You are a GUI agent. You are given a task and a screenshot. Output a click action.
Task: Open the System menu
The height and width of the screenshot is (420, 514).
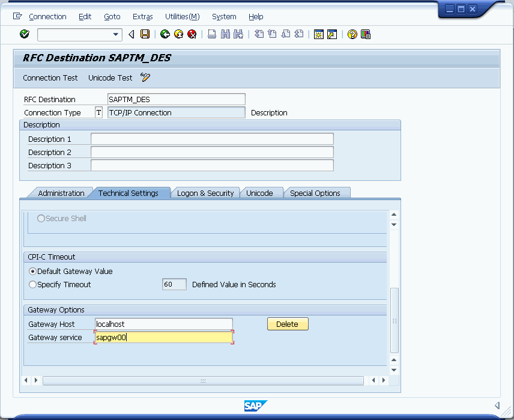[224, 16]
